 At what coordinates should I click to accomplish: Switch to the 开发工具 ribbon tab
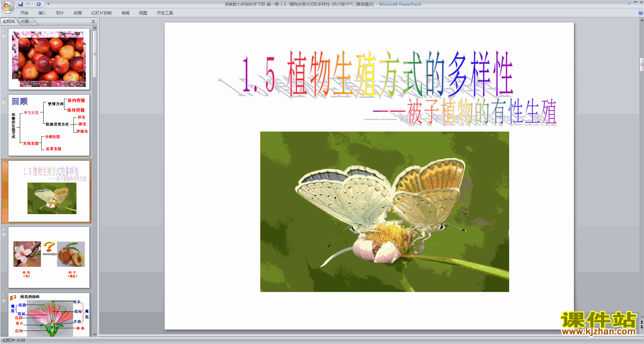tap(165, 13)
